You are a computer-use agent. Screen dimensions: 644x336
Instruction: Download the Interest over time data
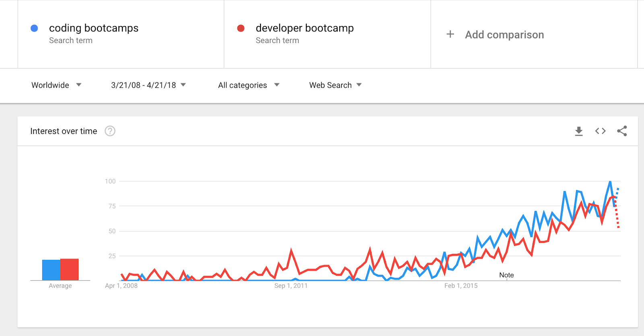click(579, 131)
